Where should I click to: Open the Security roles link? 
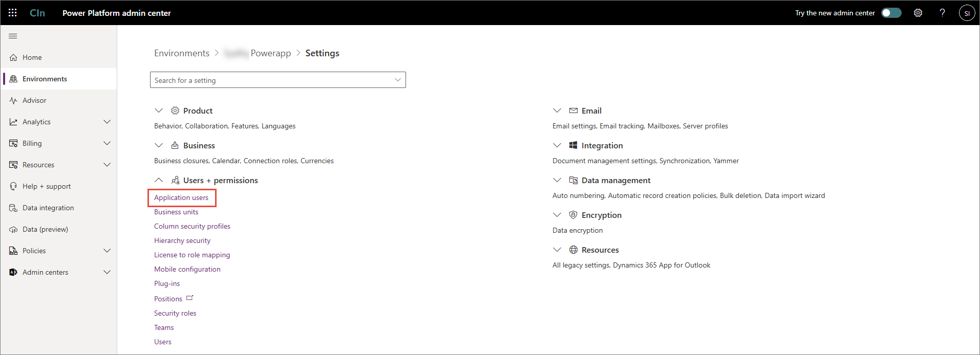click(175, 313)
